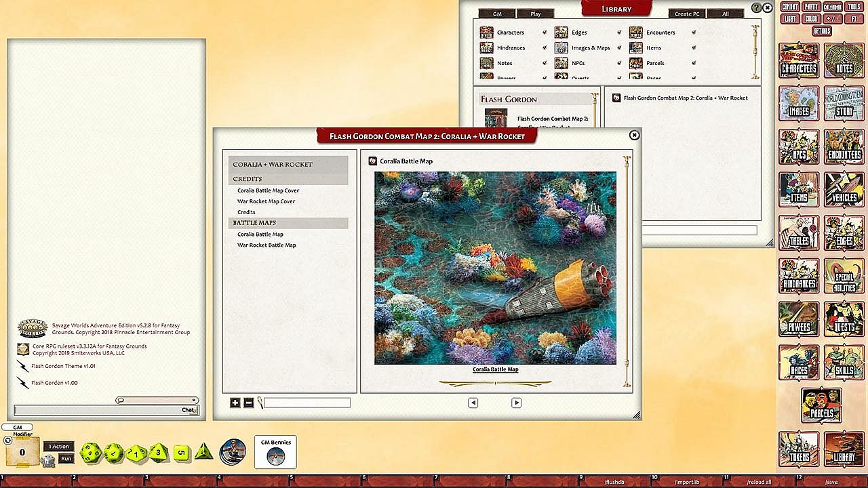The width and height of the screenshot is (868, 488).
Task: Open the Vehicles sidebar panel
Action: click(x=844, y=190)
